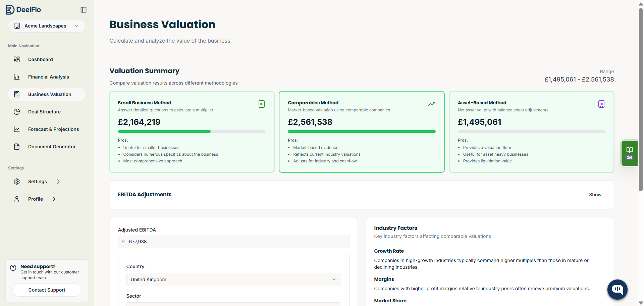This screenshot has height=306, width=644.
Task: Click the Adjusted EBITDA input field
Action: point(233,242)
